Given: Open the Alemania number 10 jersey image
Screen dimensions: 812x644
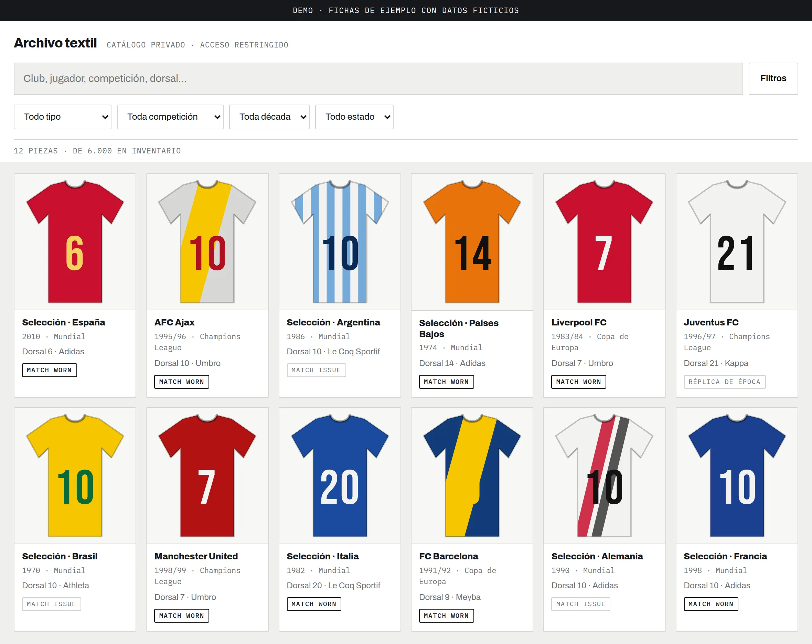Looking at the screenshot, I should point(604,476).
